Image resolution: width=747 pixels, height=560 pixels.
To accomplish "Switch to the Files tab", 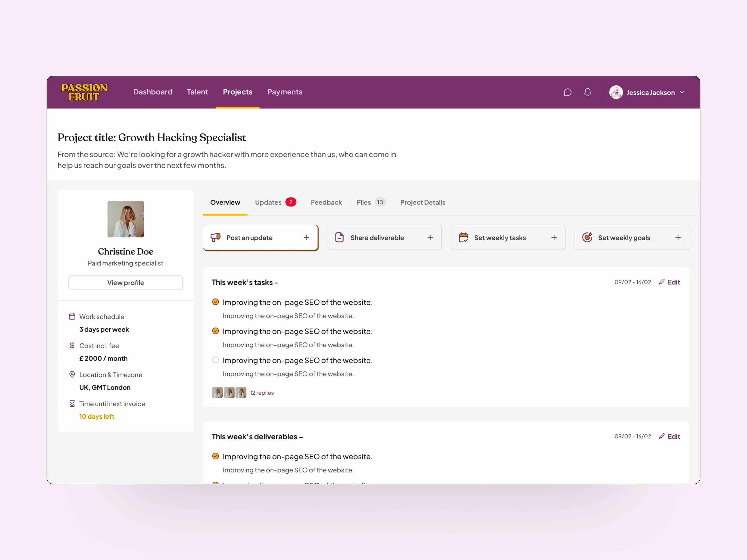I will [371, 202].
